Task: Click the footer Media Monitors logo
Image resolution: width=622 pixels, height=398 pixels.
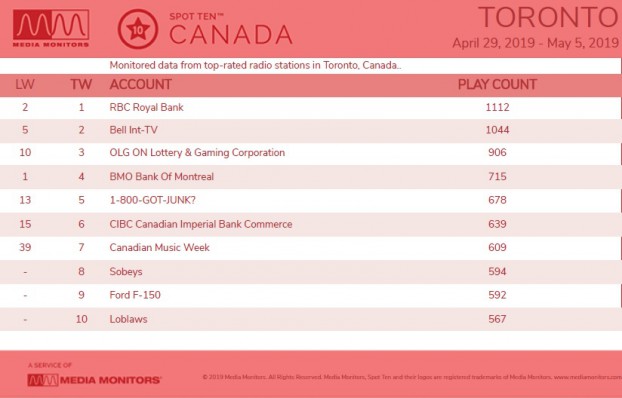Action: pyautogui.click(x=94, y=380)
